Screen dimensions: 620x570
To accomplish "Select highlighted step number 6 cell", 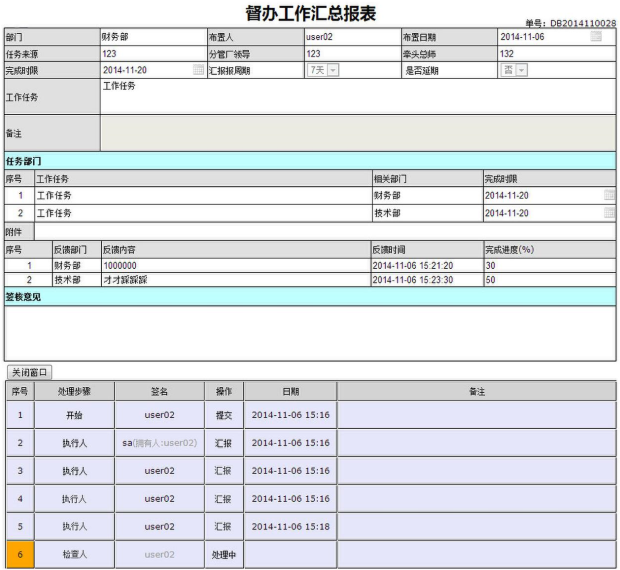I will 20,553.
